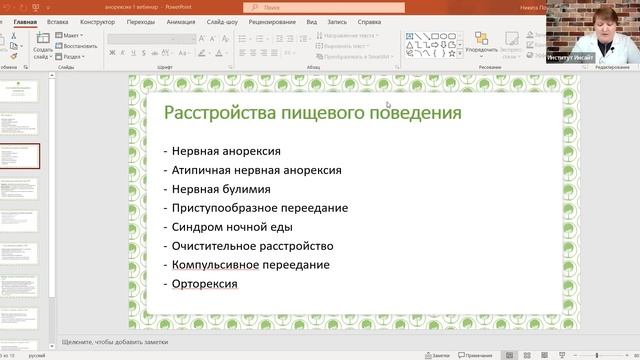Click bullets list icon
Screen dimensions: 640x360
click(243, 39)
